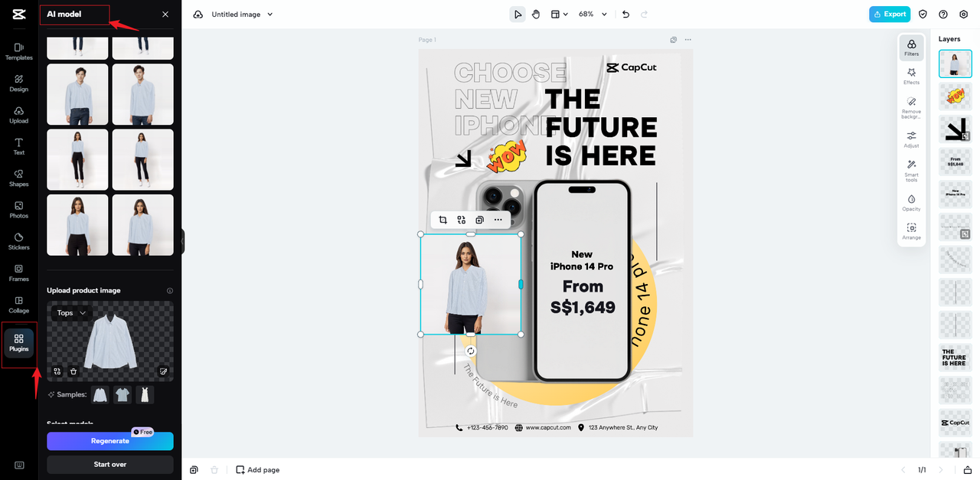
Task: Open keyboard shortcuts icon at bottom left
Action: click(x=18, y=465)
